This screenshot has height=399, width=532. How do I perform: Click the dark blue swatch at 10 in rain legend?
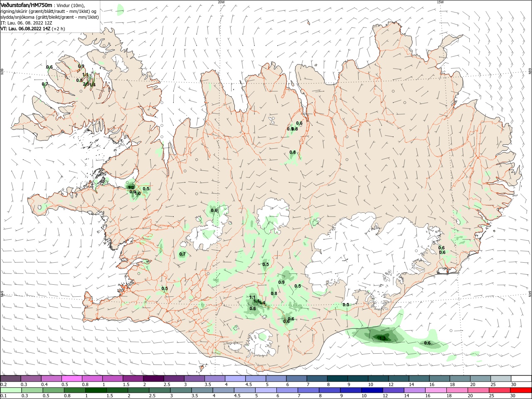[372, 390]
